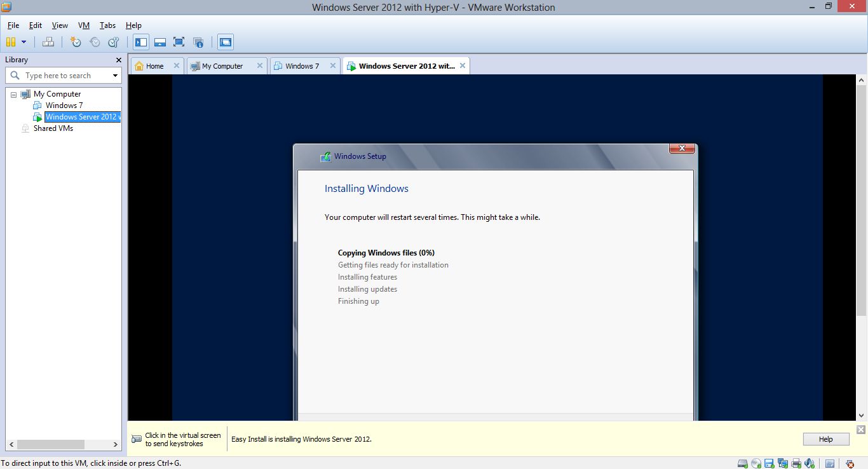
Task: Click the 'Installing Windows' heading
Action: [x=367, y=189]
